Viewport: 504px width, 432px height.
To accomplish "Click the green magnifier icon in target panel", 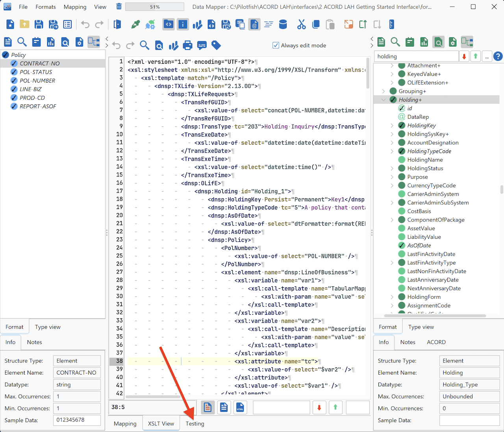I will [x=395, y=42].
